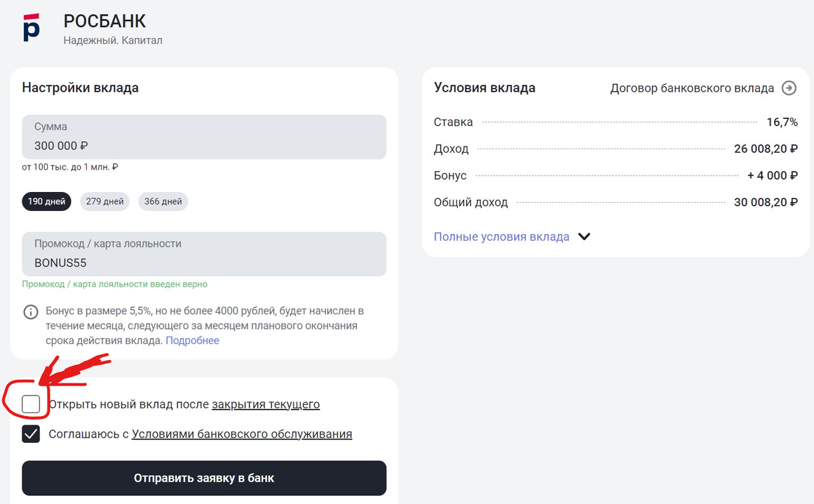
Task: Select the 190 дней term option
Action: [47, 201]
